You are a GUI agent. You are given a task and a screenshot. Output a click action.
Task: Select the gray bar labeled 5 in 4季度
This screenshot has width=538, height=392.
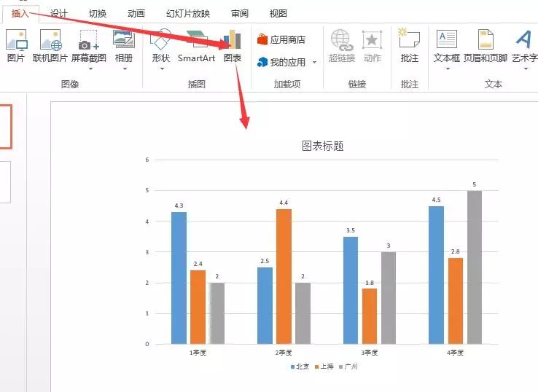tap(475, 267)
